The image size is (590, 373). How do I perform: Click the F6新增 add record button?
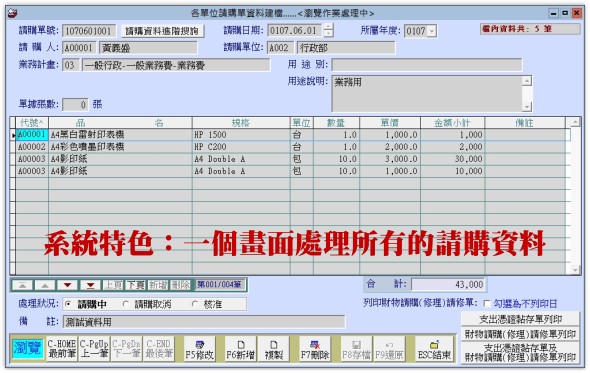(240, 349)
